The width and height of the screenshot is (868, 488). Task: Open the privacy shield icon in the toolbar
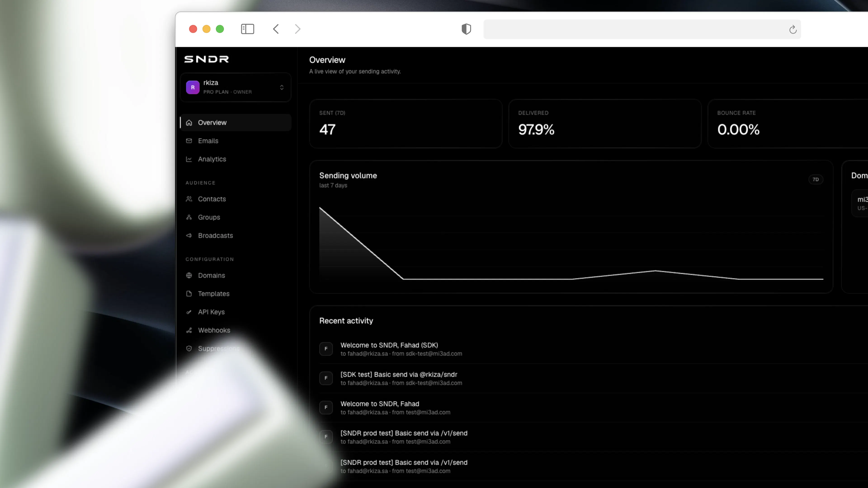pyautogui.click(x=466, y=29)
